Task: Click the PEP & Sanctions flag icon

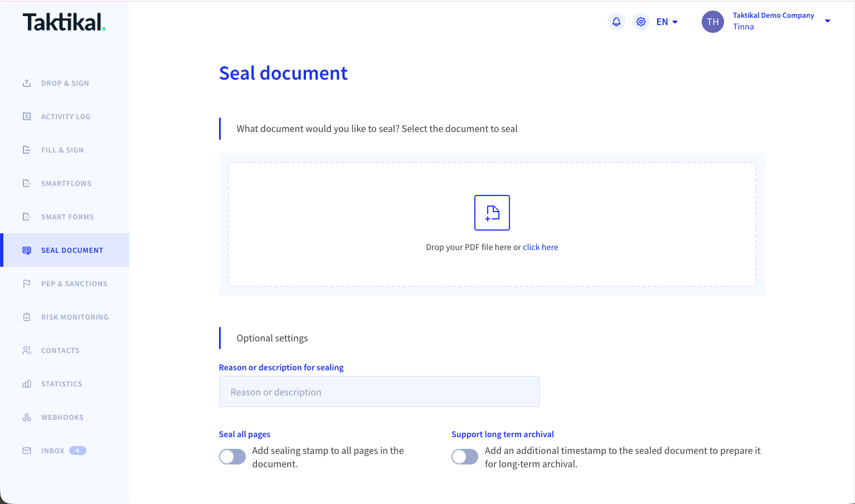Action: [27, 283]
